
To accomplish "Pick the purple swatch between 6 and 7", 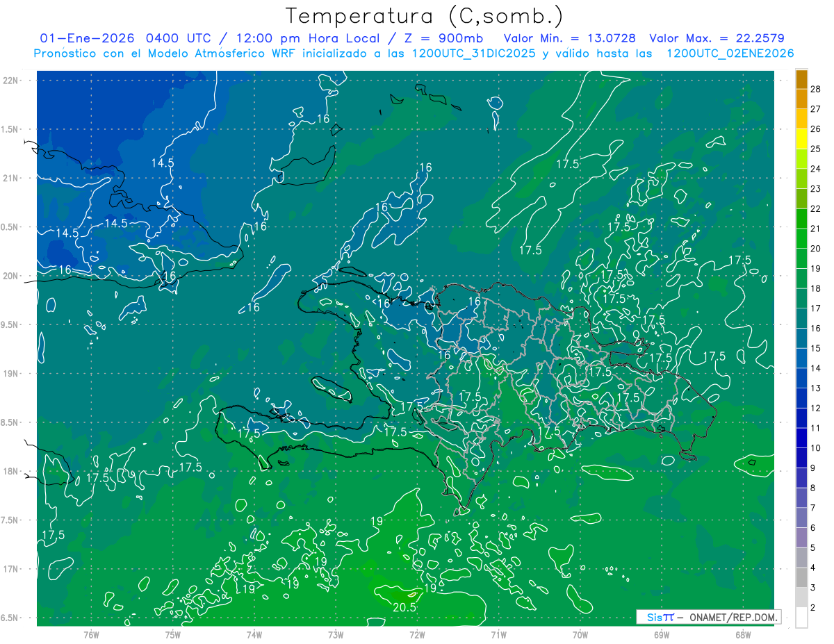I will (x=801, y=518).
